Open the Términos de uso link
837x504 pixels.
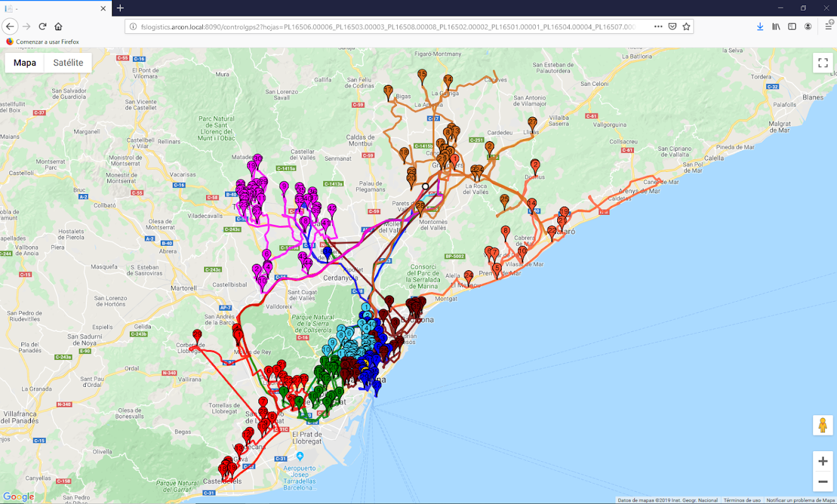[x=742, y=500]
